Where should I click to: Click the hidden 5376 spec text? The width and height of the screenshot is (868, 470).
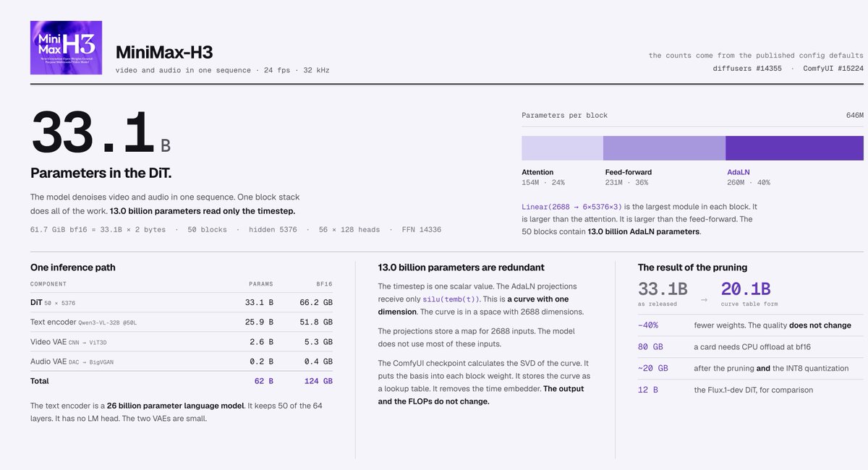(273, 229)
